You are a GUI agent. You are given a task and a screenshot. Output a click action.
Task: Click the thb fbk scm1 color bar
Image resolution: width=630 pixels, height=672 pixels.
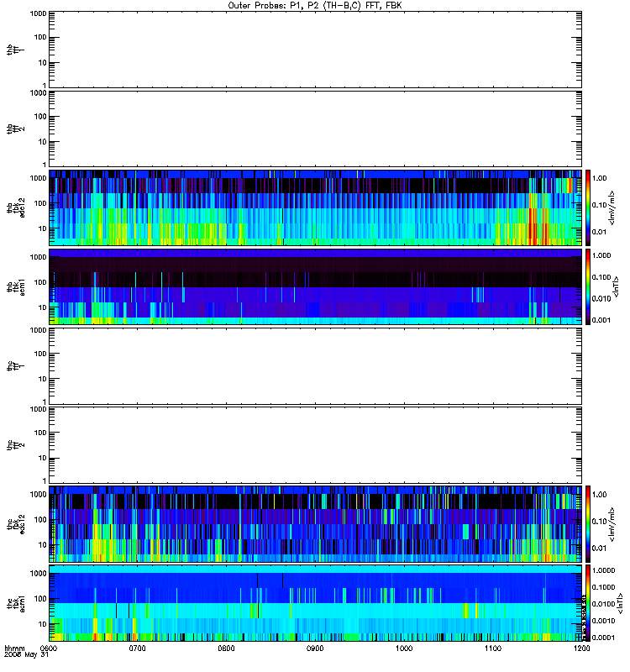click(588, 286)
